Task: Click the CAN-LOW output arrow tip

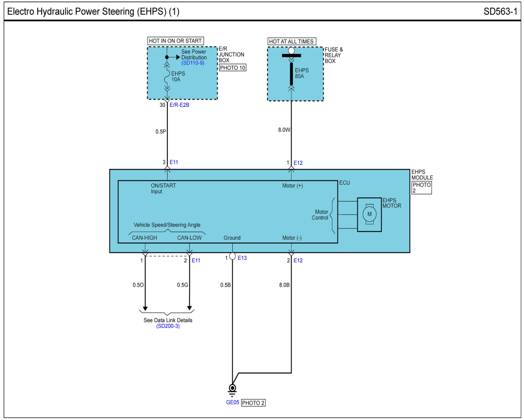Action: tap(189, 309)
